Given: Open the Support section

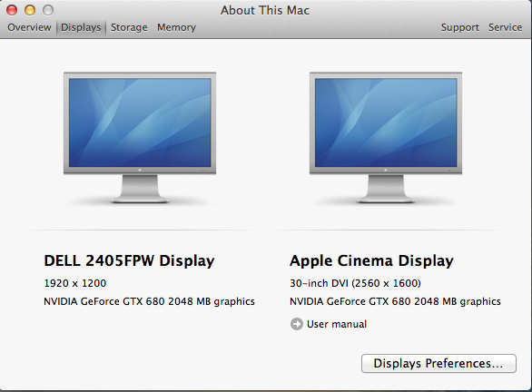Looking at the screenshot, I should point(459,27).
